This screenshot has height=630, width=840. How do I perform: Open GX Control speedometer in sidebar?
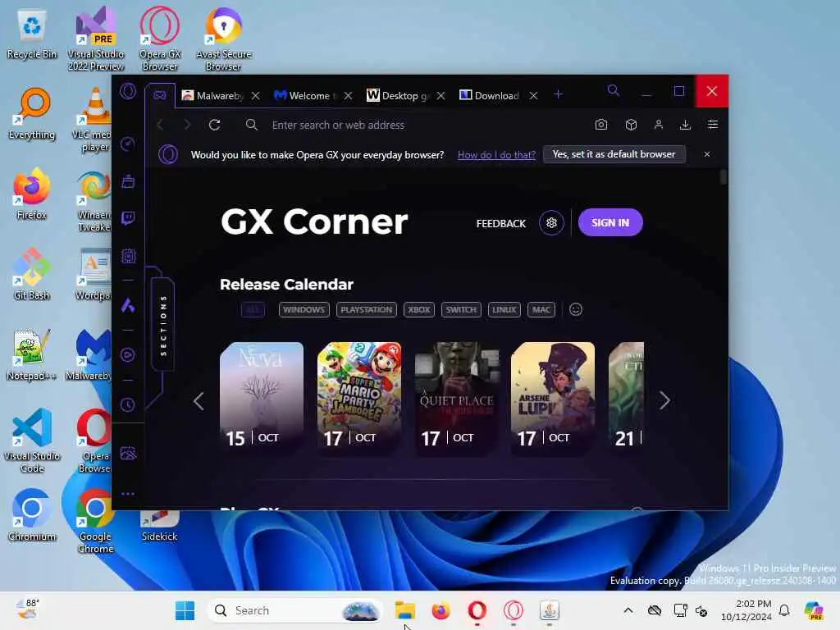tap(128, 144)
